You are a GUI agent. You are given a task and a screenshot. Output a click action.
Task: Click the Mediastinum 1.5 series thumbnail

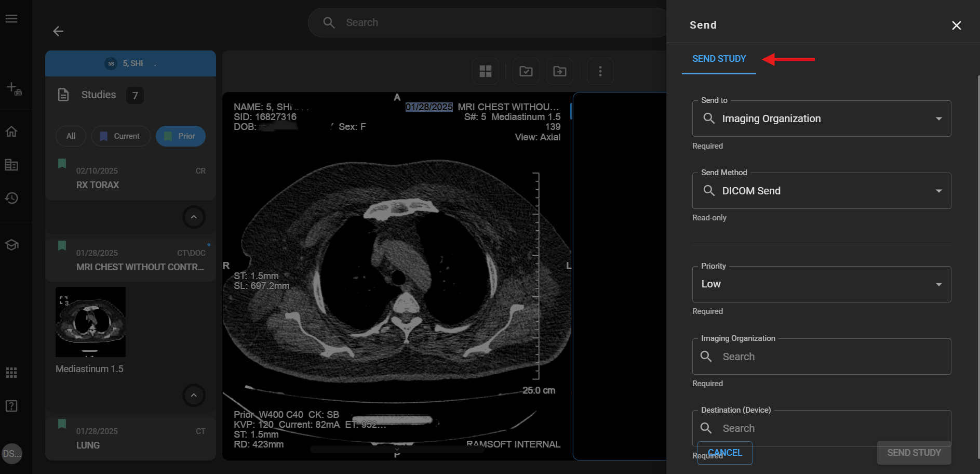tap(90, 322)
